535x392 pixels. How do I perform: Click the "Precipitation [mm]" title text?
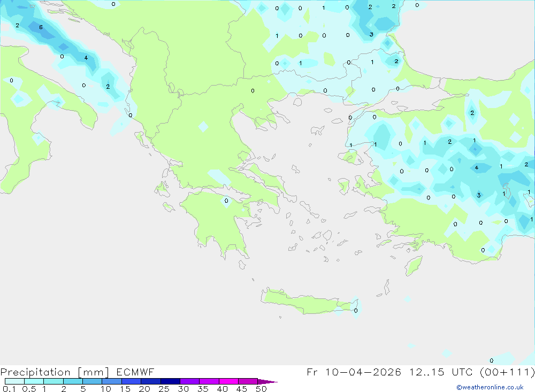coord(55,372)
